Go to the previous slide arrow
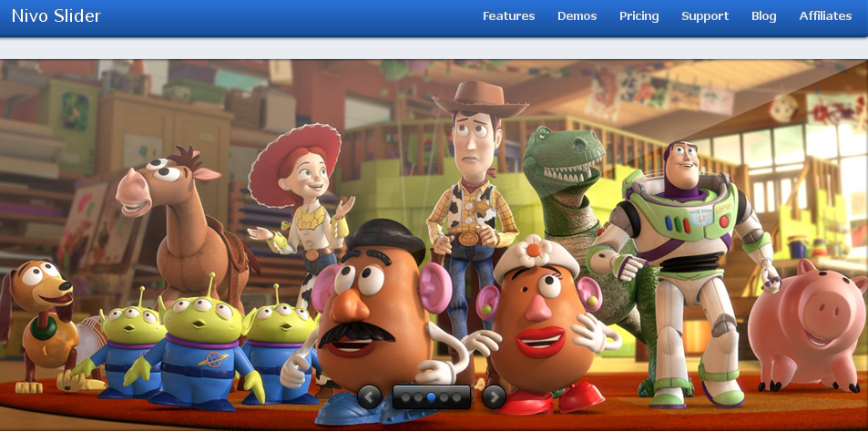Image resolution: width=868 pixels, height=432 pixels. pyautogui.click(x=369, y=397)
